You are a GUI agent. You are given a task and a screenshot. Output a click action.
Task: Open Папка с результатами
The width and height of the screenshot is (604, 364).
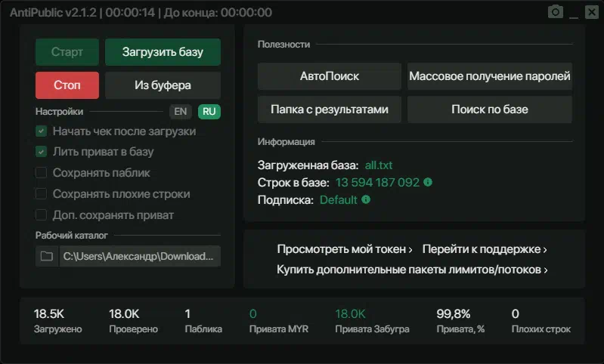pyautogui.click(x=330, y=110)
